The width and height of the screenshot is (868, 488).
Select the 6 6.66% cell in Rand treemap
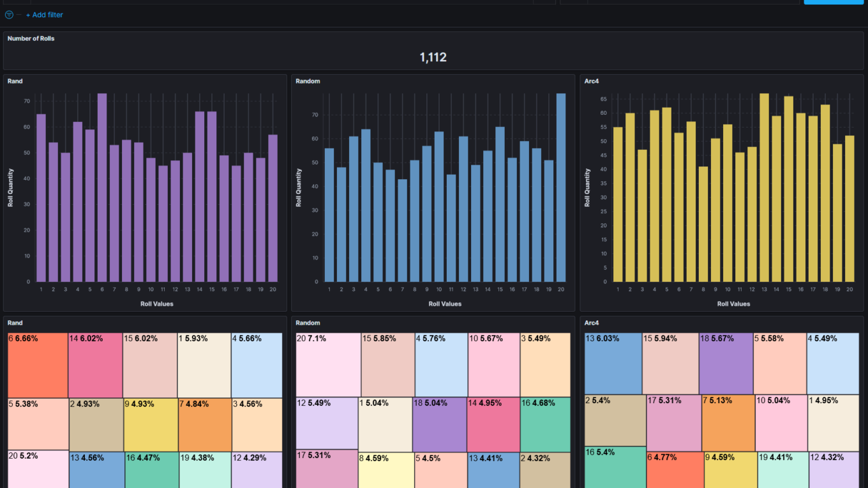click(x=38, y=366)
